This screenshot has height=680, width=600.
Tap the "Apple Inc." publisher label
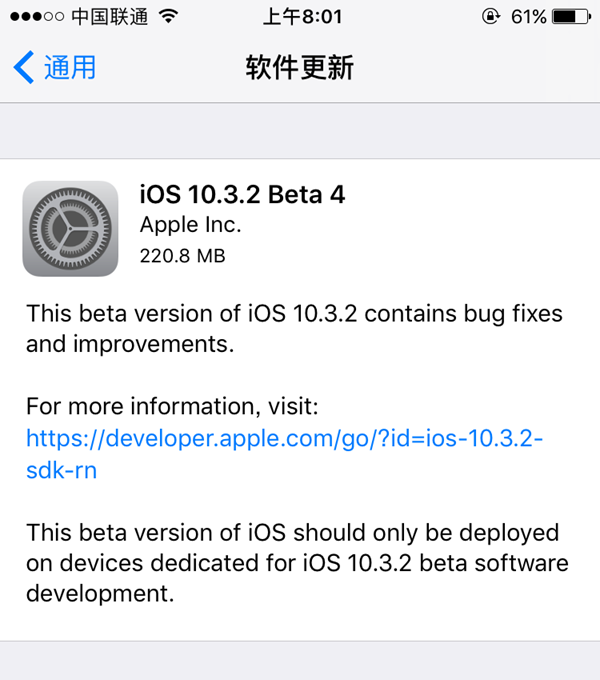[x=190, y=225]
